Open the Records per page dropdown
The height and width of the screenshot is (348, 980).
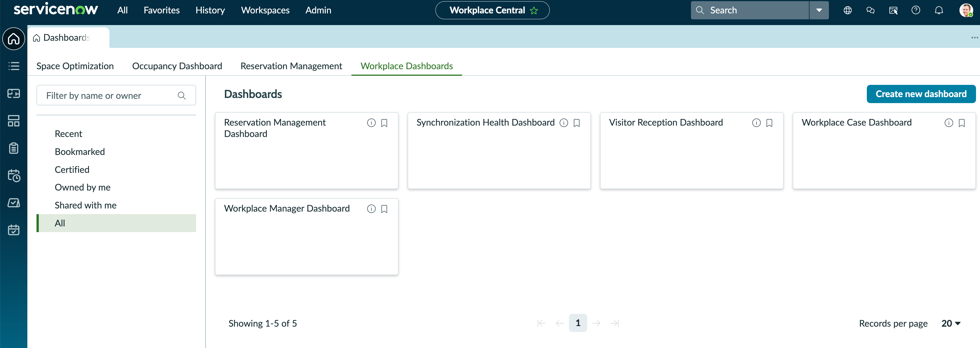click(x=951, y=323)
